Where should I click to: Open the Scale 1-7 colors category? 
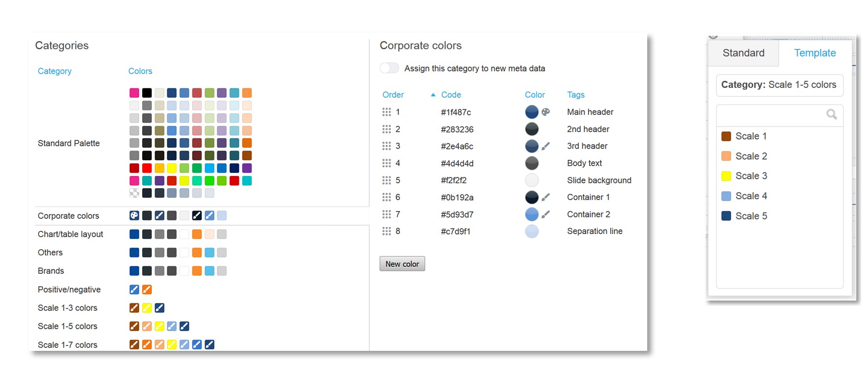[67, 344]
